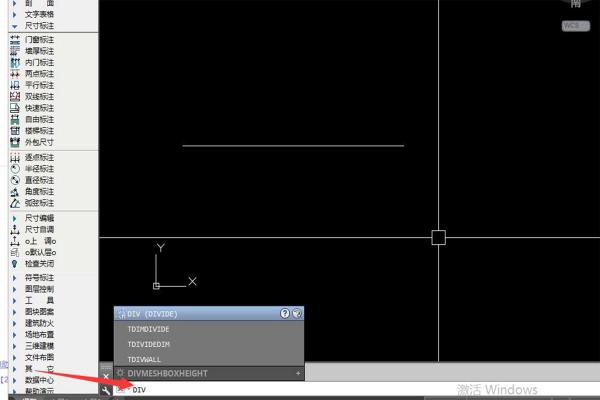Toggle the 默认层 default layer option
The width and height of the screenshot is (600, 400).
[x=38, y=252]
